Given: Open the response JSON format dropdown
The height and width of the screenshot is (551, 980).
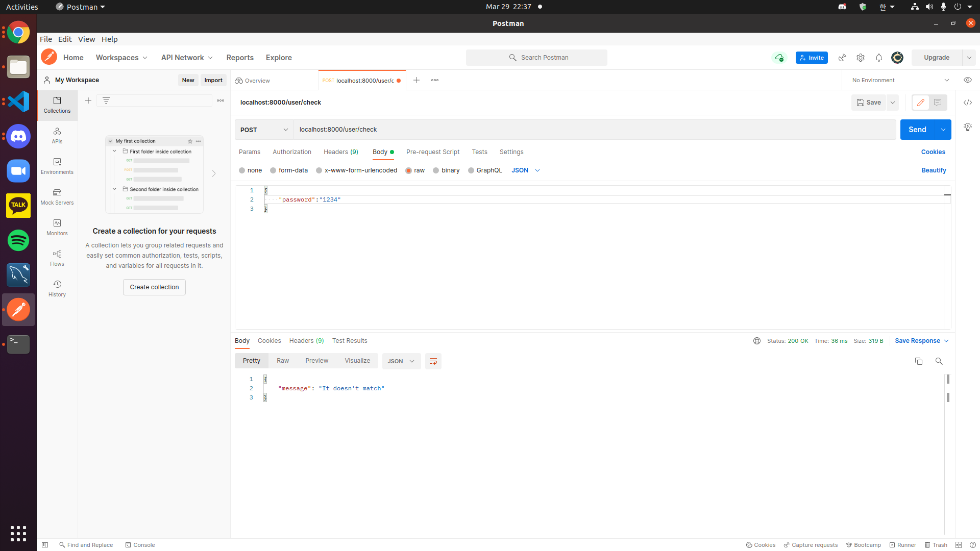Looking at the screenshot, I should click(401, 361).
